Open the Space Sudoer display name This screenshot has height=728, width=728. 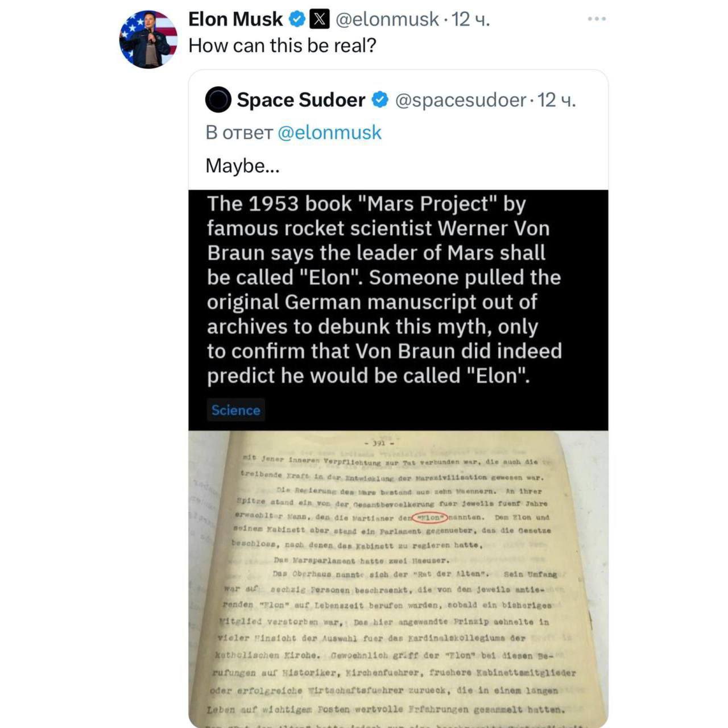(301, 100)
